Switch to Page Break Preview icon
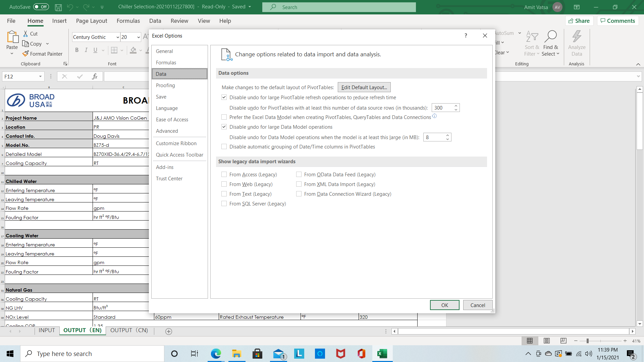Viewport: 644px width, 362px height. click(x=563, y=341)
